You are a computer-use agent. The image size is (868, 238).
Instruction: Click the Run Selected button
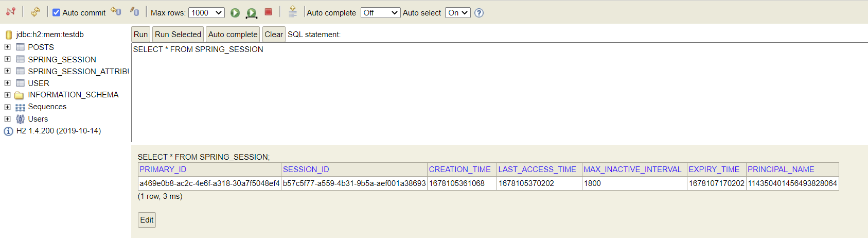[178, 35]
